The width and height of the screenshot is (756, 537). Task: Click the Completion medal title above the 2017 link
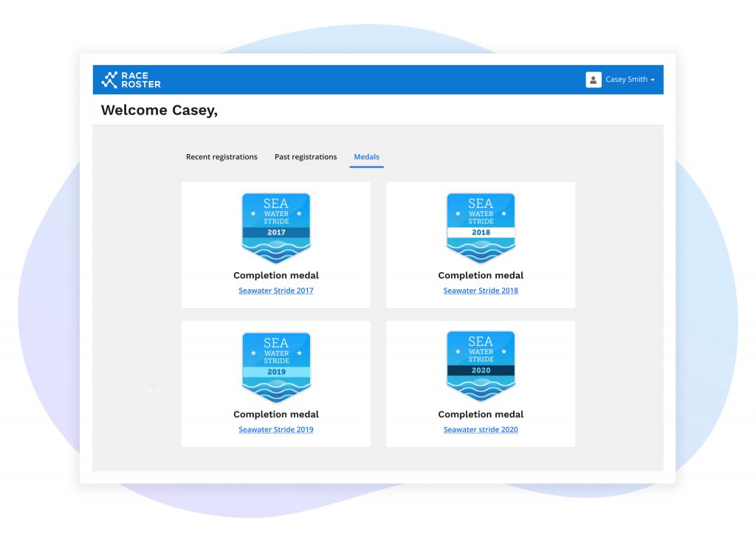tap(276, 275)
